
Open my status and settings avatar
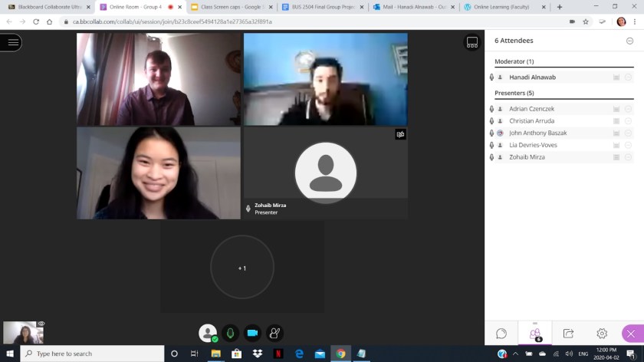[x=207, y=333]
